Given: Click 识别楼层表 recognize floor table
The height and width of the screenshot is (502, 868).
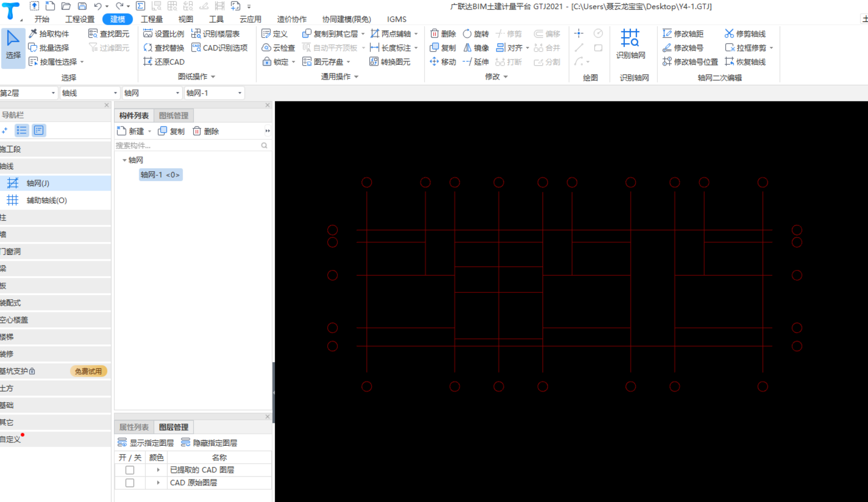Looking at the screenshot, I should [x=215, y=34].
